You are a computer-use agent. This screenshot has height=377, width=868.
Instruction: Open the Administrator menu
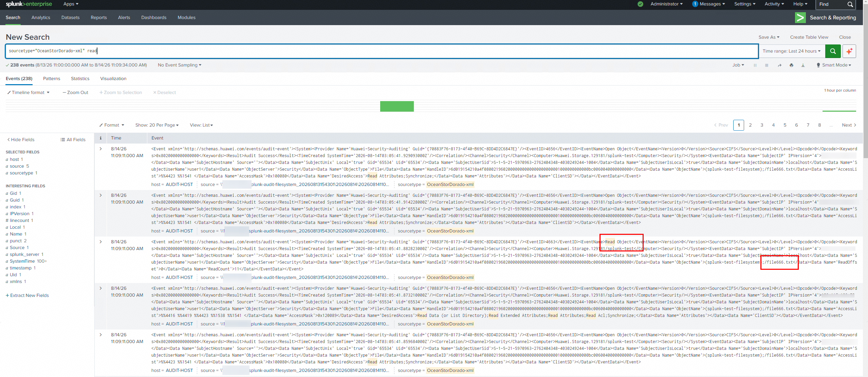point(666,4)
